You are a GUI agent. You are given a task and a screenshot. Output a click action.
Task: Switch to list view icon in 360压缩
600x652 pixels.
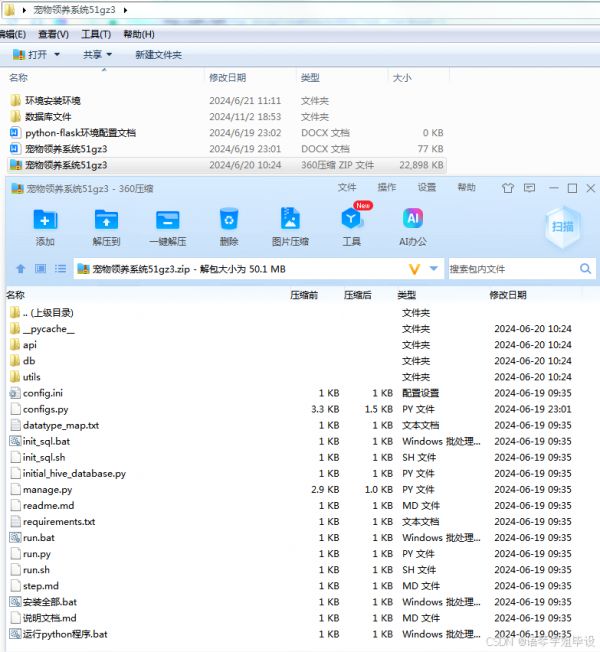60,269
